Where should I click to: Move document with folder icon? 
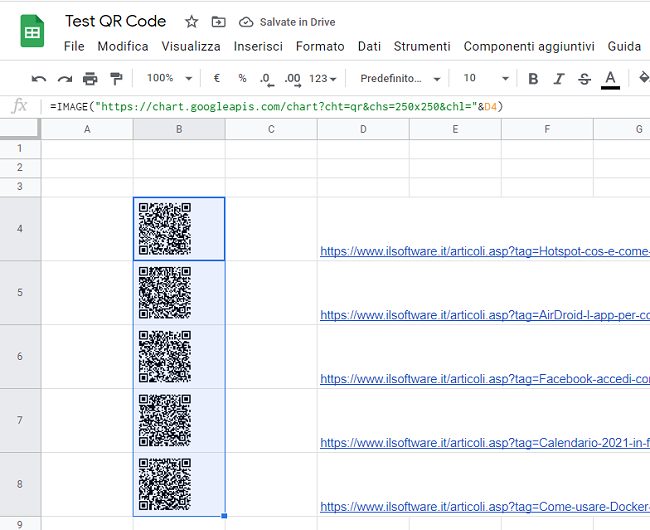click(218, 22)
